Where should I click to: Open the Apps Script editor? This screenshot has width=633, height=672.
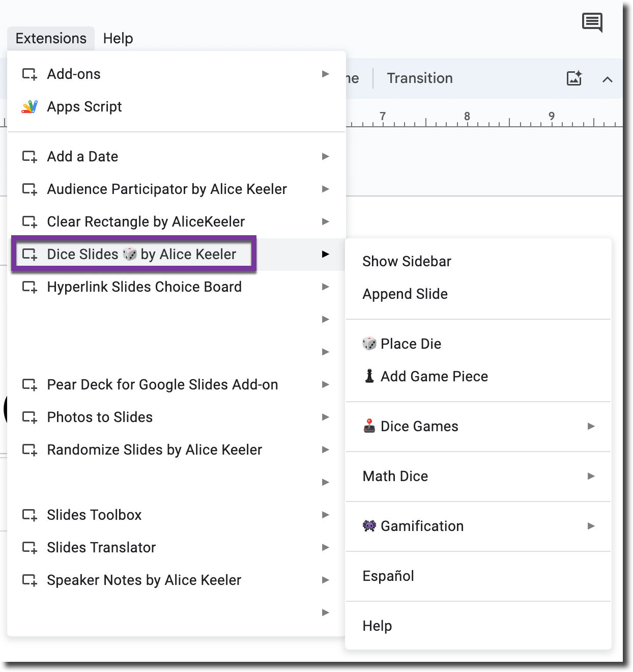[84, 106]
